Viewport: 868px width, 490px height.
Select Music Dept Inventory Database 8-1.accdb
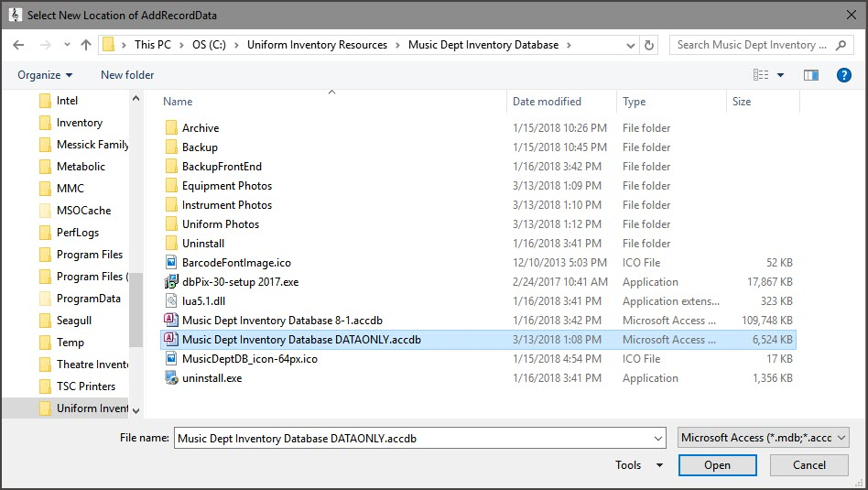click(282, 321)
